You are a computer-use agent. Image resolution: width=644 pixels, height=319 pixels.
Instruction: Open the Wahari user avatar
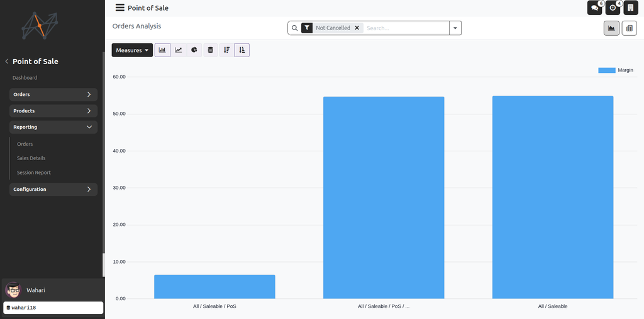coord(13,290)
